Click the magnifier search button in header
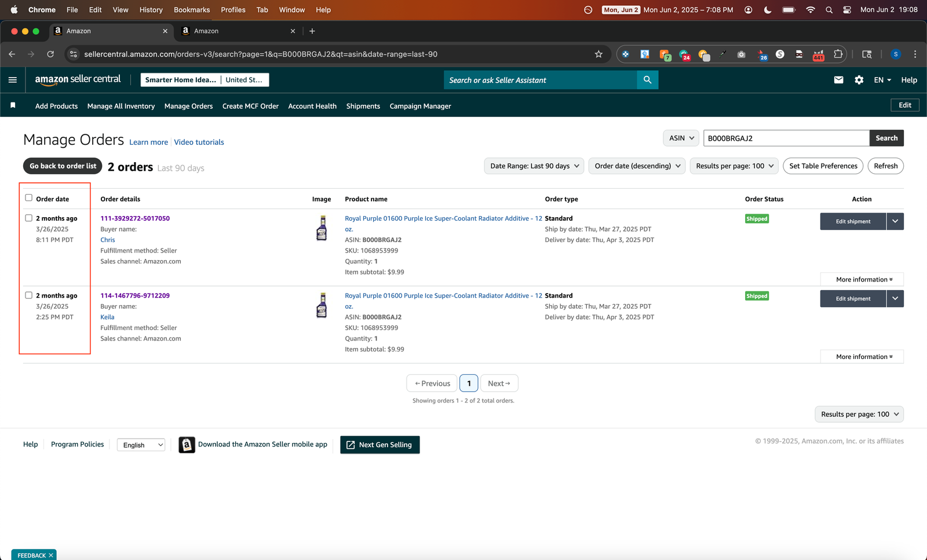The width and height of the screenshot is (927, 560). (x=647, y=80)
